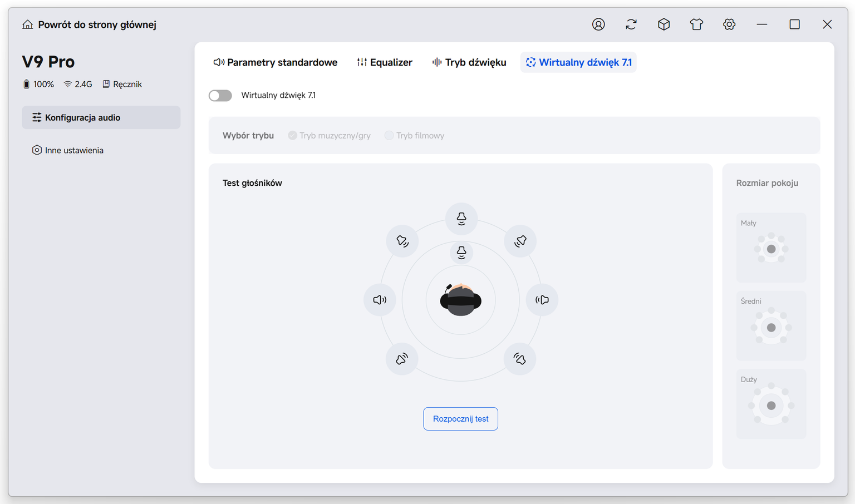This screenshot has height=504, width=855.
Task: Click the inner subwoofer speaker icon
Action: [461, 253]
